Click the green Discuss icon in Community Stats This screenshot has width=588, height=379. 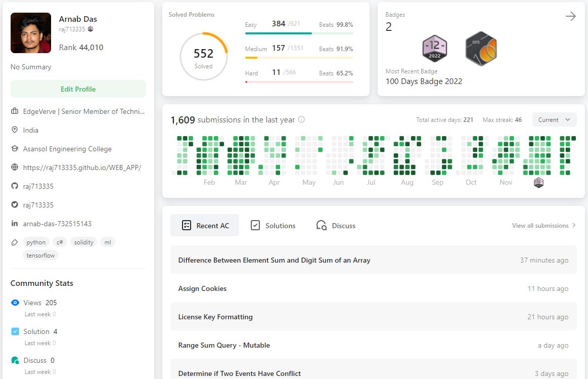pyautogui.click(x=15, y=360)
